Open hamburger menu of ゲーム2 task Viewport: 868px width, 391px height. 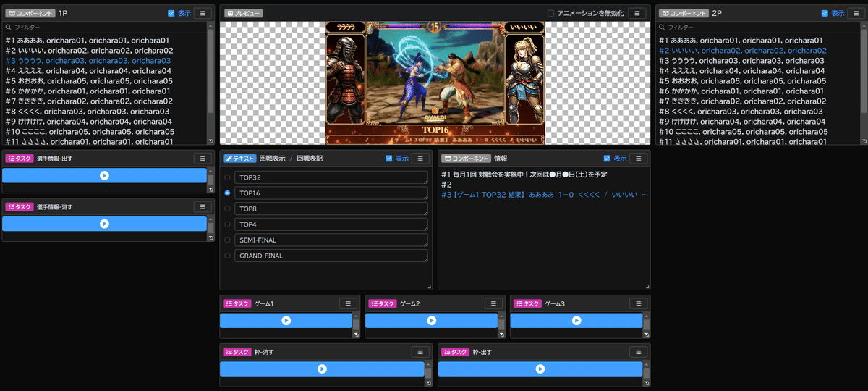494,303
